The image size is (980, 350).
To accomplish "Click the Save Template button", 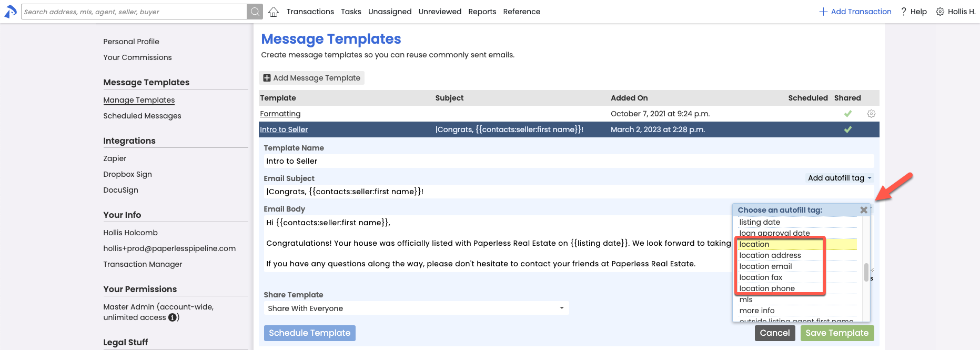I will [x=837, y=333].
